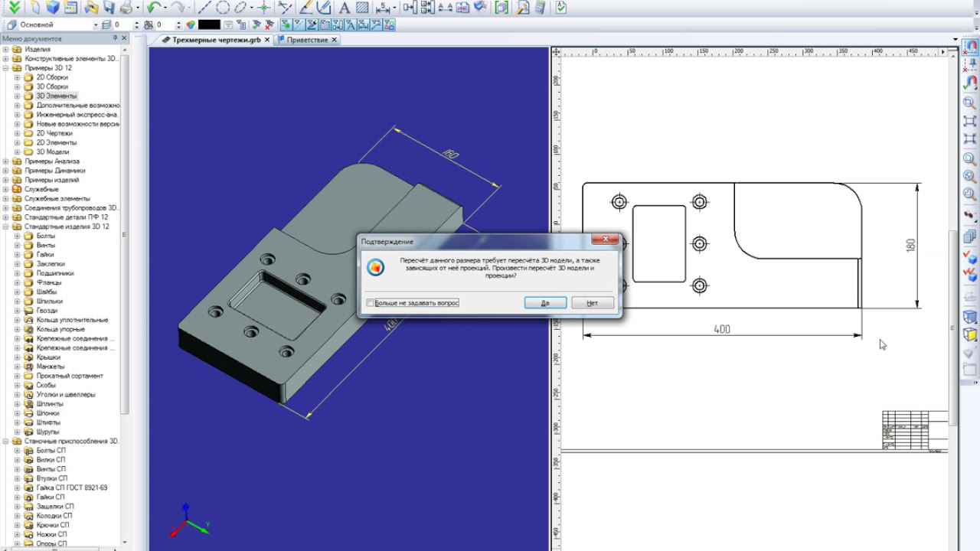
Task: Check 'Больше не задавать вопрос' checkbox
Action: pyautogui.click(x=371, y=303)
